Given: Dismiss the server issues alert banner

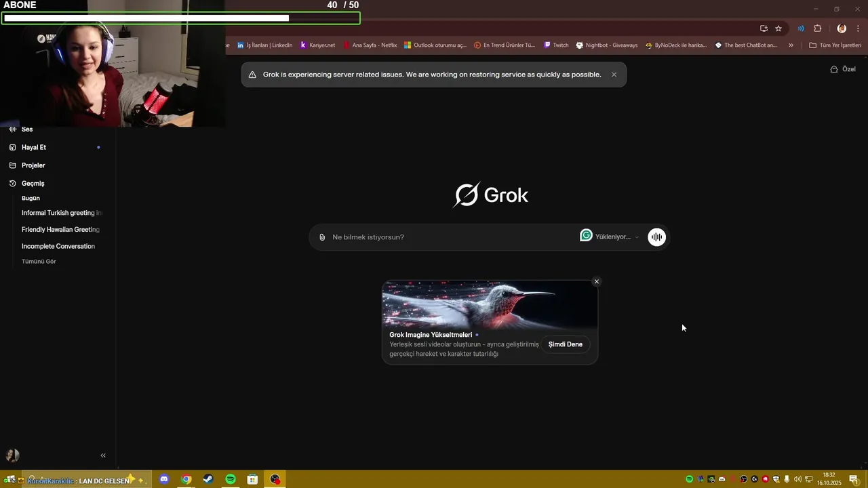Looking at the screenshot, I should point(614,75).
